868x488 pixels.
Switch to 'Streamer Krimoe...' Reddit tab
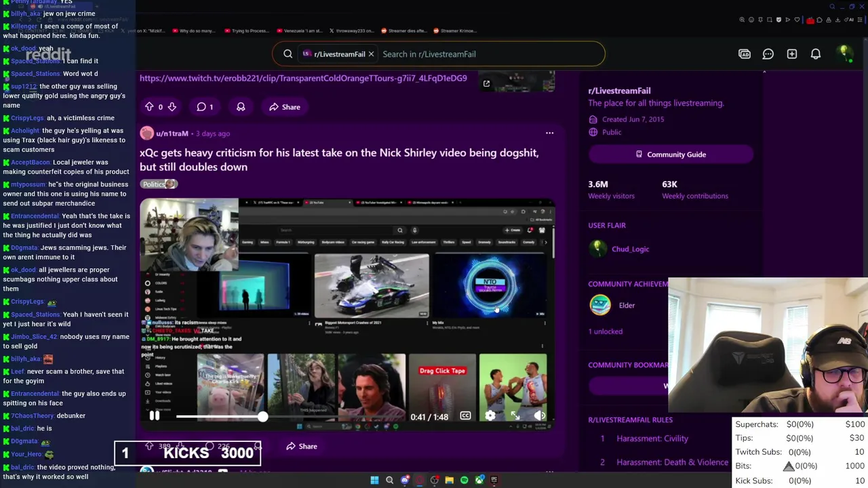tap(455, 30)
